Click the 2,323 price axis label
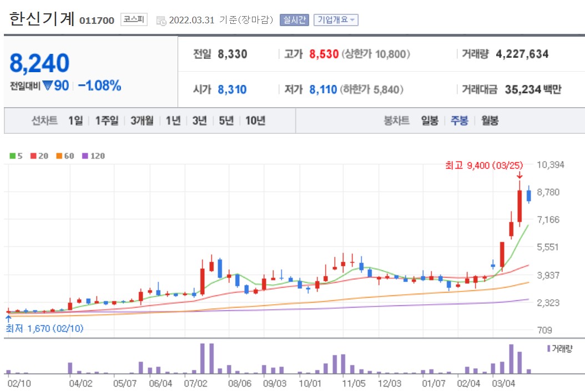The height and width of the screenshot is (392, 585). click(x=548, y=303)
